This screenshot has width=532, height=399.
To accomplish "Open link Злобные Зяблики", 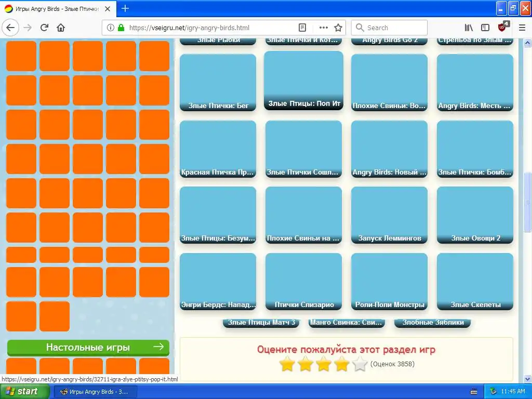I will pos(432,323).
